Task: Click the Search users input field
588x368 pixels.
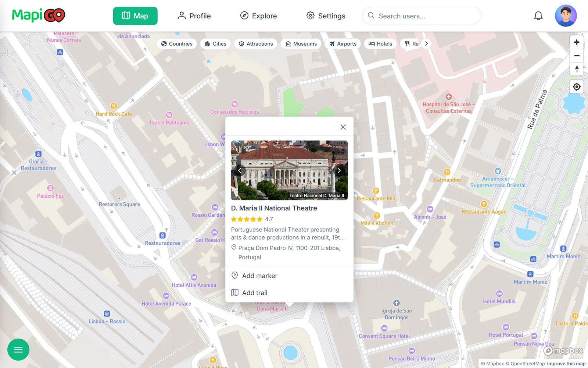Action: pyautogui.click(x=422, y=16)
